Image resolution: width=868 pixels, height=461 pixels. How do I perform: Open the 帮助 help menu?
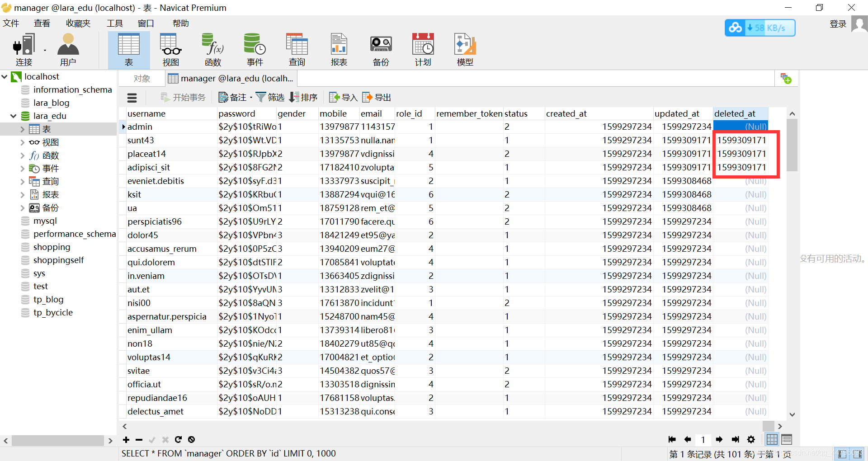point(180,24)
